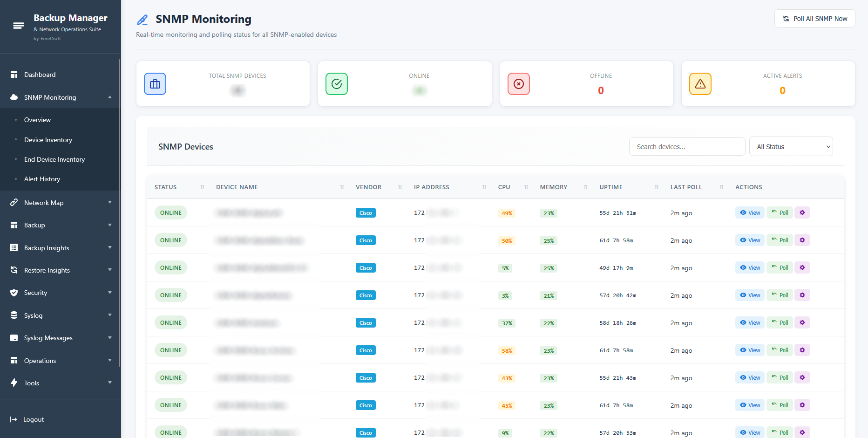Open the All Status filter dropdown

click(x=791, y=146)
